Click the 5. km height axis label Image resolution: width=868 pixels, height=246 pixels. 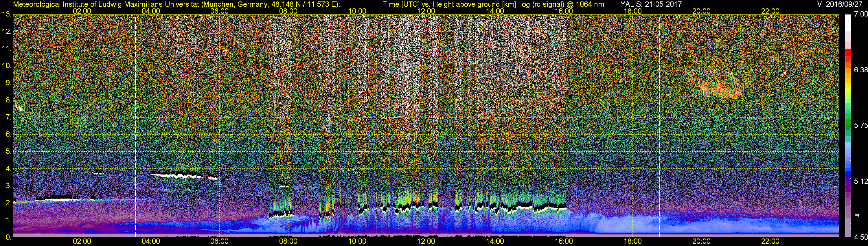tap(8, 151)
